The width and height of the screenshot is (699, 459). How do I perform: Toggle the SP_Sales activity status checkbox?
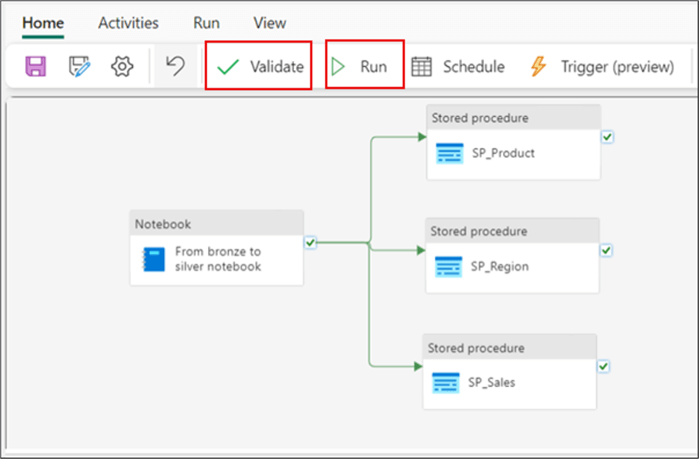pyautogui.click(x=603, y=367)
